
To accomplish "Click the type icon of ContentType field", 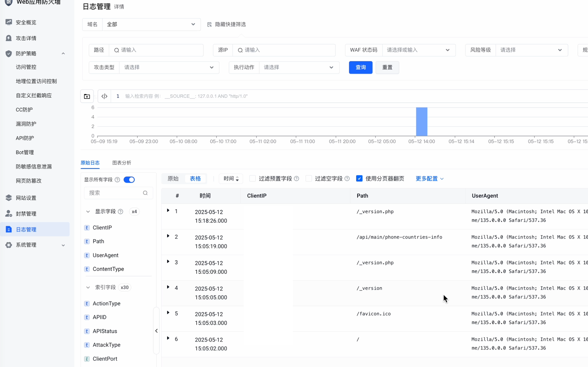I will click(87, 269).
